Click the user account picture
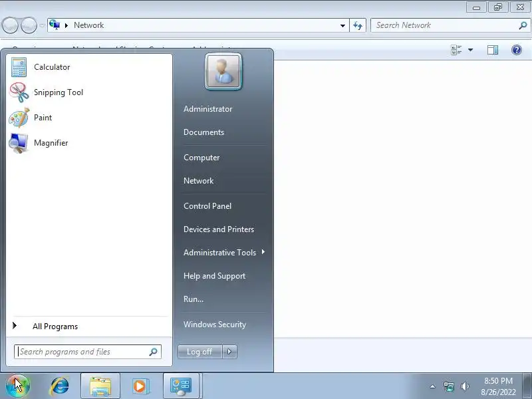532x399 pixels. (223, 72)
